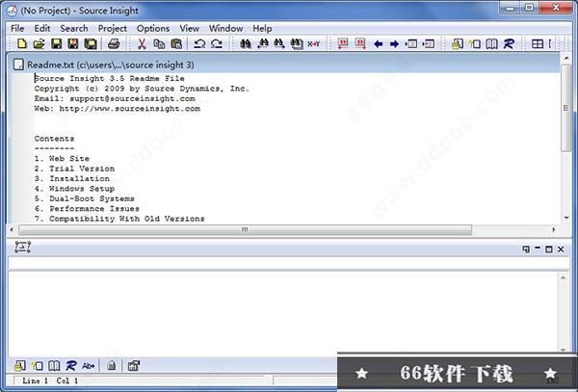The image size is (578, 392).
Task: Click the main toolbar Project Window icon
Action: (x=458, y=44)
